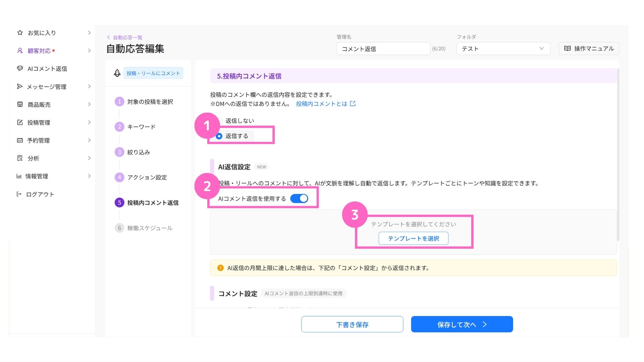Click the 商品販売 shop icon
The width and height of the screenshot is (644, 362).
tap(20, 104)
